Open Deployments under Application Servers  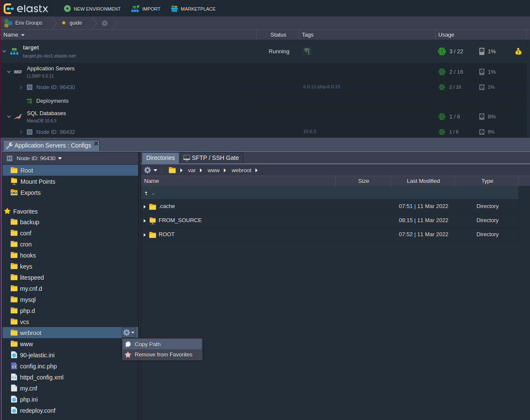pyautogui.click(x=52, y=101)
